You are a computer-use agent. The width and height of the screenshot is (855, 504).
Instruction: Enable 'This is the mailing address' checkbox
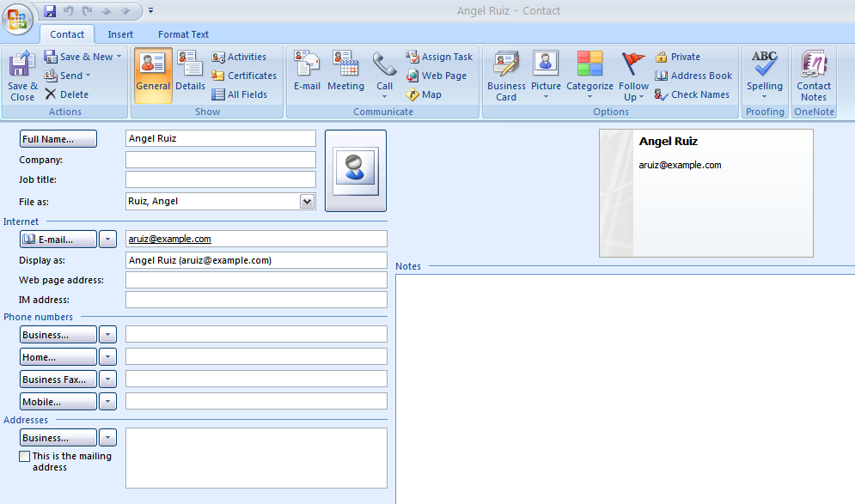click(x=25, y=457)
